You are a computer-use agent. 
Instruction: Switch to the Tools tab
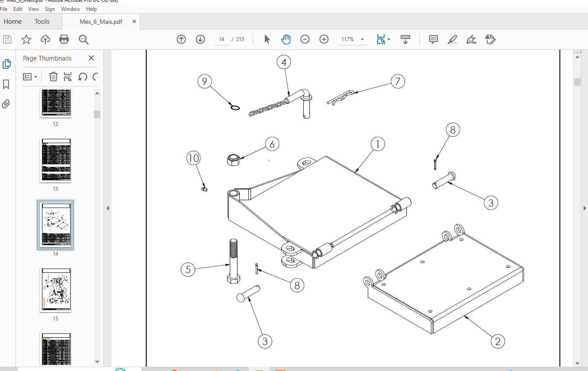(42, 22)
